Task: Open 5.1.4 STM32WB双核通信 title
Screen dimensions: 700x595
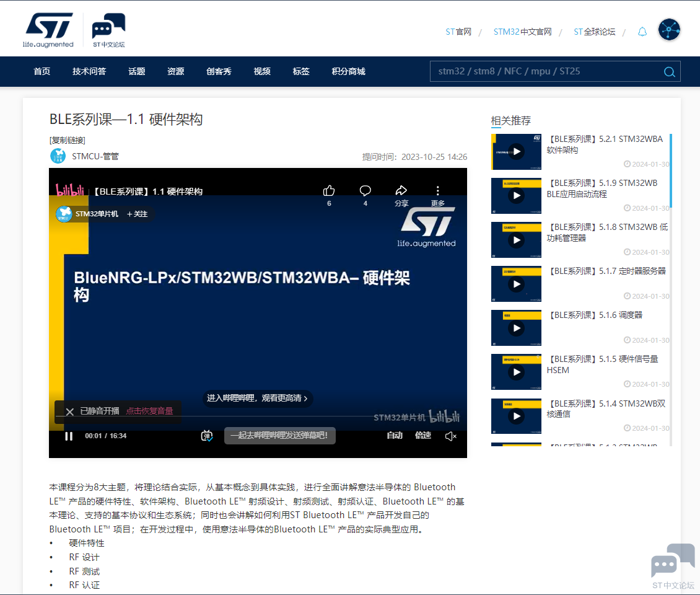Action: click(x=606, y=408)
